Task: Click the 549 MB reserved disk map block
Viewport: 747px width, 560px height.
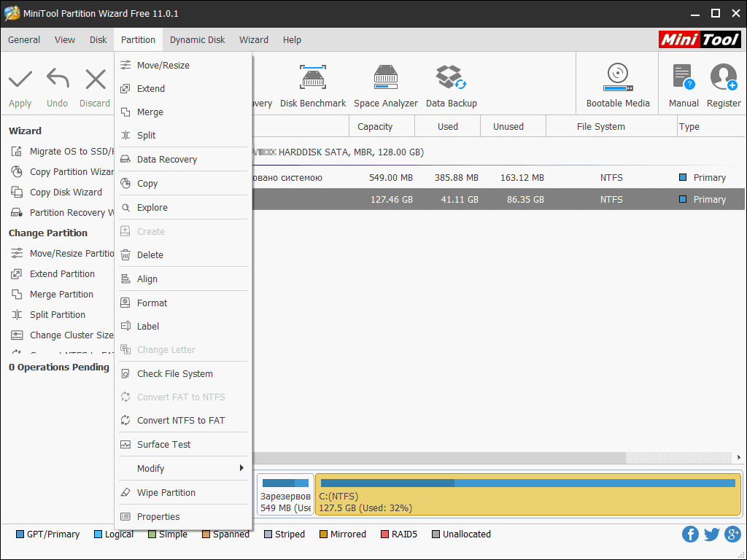Action: [285, 494]
